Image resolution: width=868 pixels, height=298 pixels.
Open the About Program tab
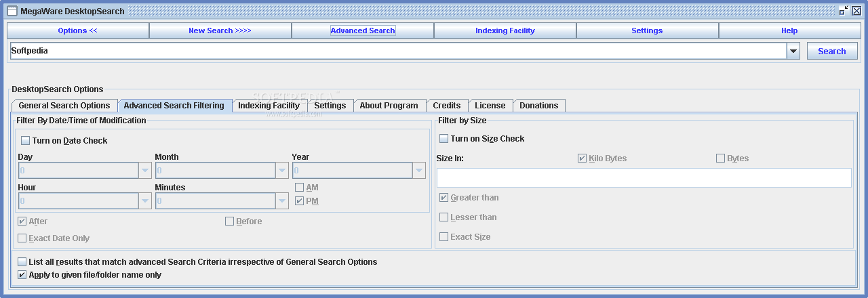[x=389, y=106]
